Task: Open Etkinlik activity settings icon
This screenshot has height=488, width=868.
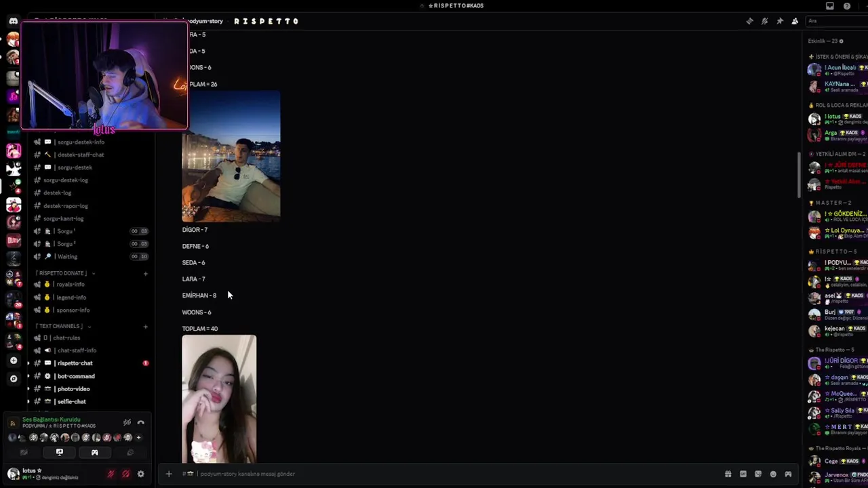Action: 842,41
